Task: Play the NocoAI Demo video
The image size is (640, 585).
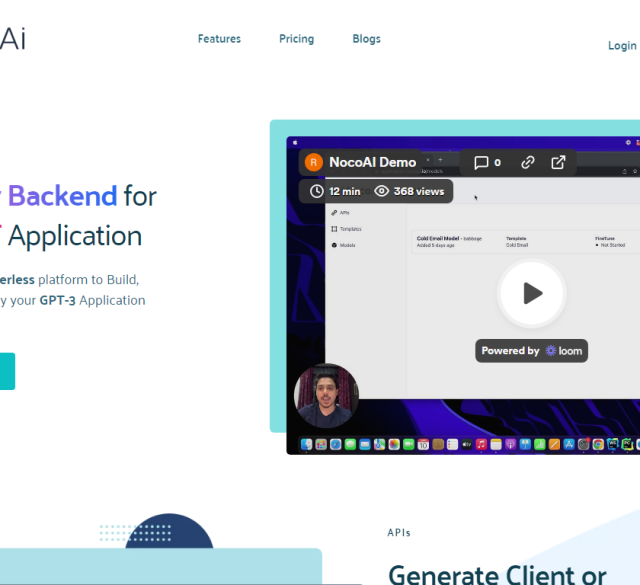Action: pyautogui.click(x=532, y=293)
